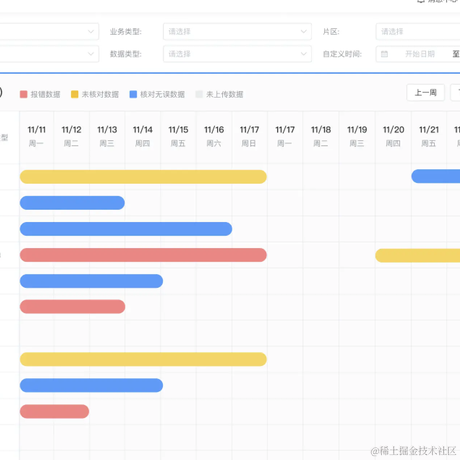
Task: Select the 11/21 周五 date column header
Action: (x=429, y=136)
